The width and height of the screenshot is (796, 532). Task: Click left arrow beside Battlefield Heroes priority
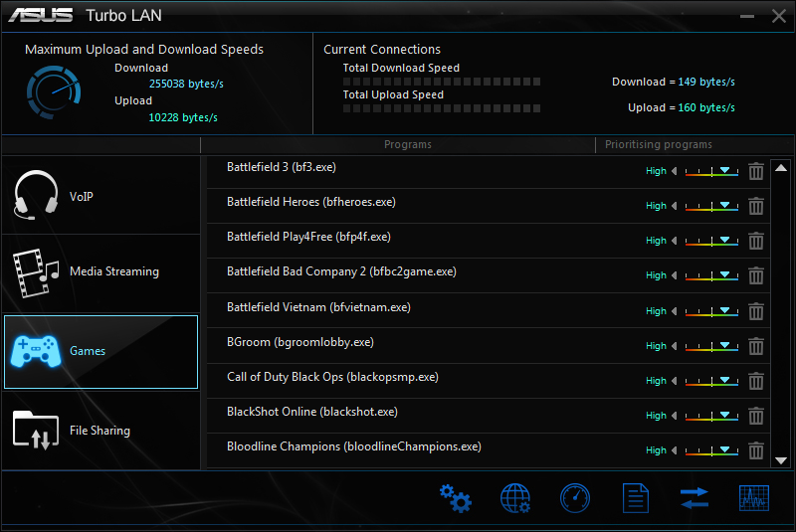pos(675,206)
